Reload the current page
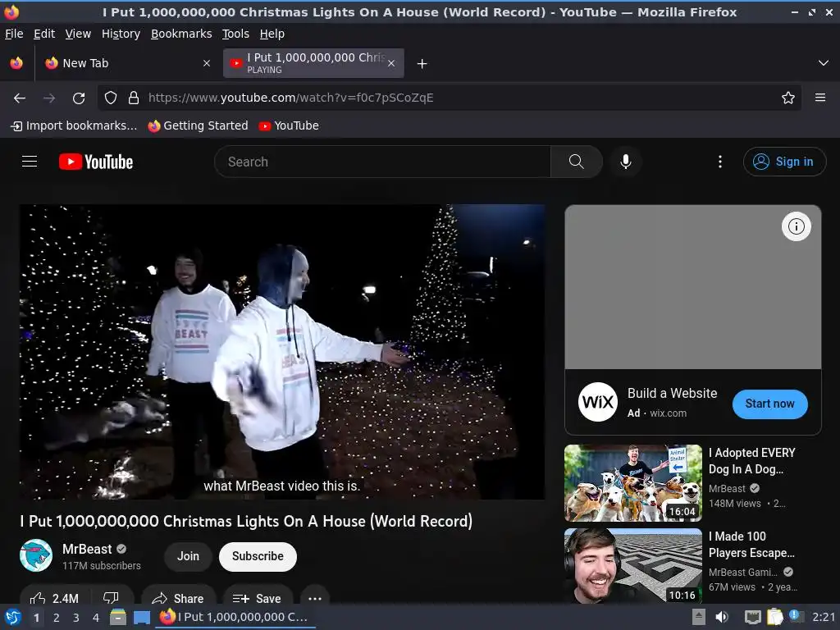The width and height of the screenshot is (840, 630). [x=79, y=98]
